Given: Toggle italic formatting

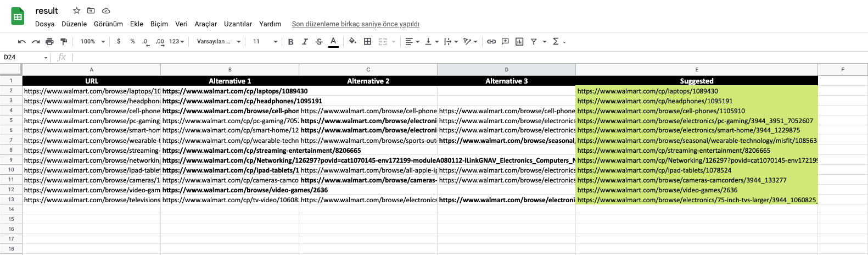Looking at the screenshot, I should pyautogui.click(x=305, y=42).
